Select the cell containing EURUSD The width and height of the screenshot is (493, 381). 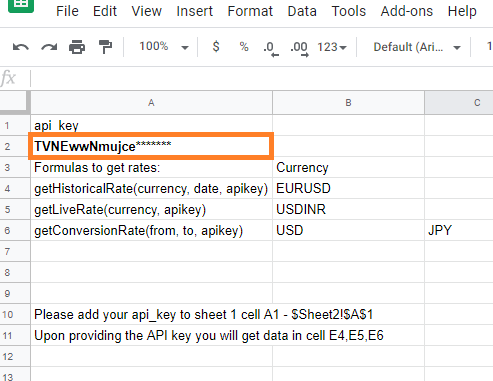pyautogui.click(x=348, y=188)
